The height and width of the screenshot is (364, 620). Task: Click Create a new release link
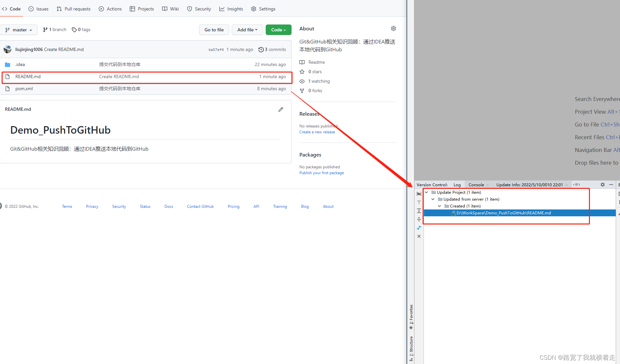click(317, 132)
